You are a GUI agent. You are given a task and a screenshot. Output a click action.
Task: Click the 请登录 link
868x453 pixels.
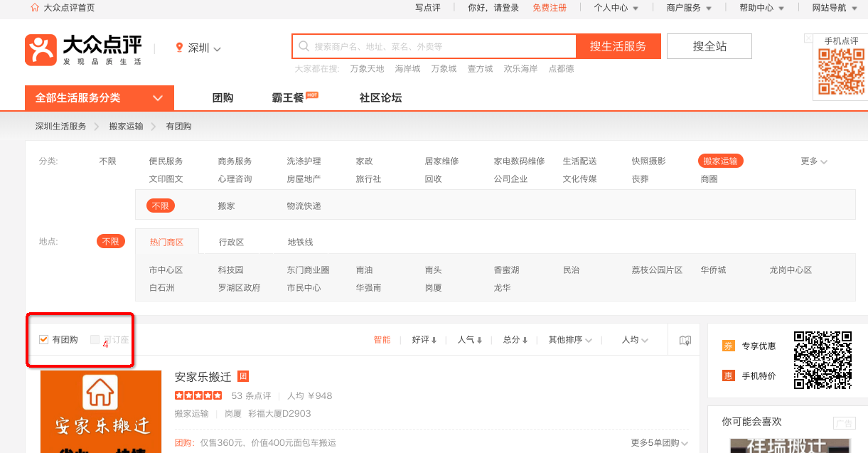[507, 8]
